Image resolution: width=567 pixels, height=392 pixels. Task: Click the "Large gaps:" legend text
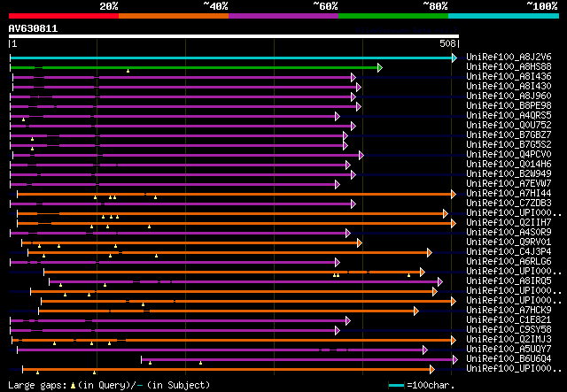37,386
